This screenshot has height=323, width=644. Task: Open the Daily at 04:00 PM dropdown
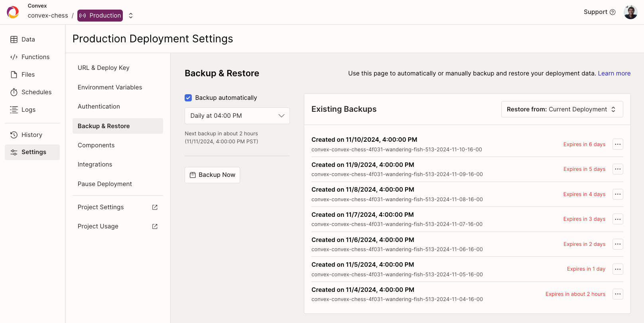pyautogui.click(x=237, y=116)
